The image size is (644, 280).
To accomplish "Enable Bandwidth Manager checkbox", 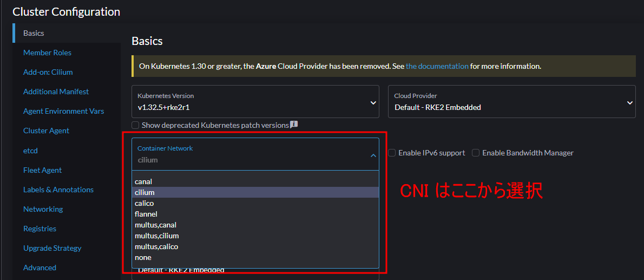I will pyautogui.click(x=476, y=153).
